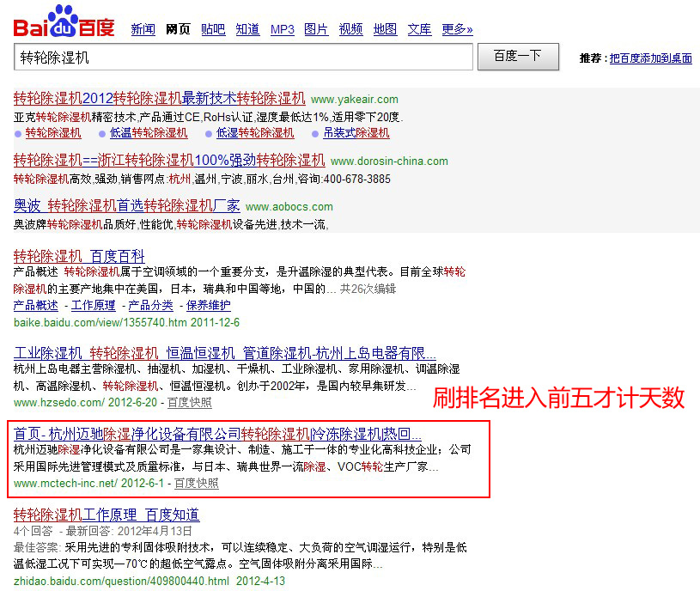Switch to the 贴吧 tab
Viewport: 700px width, 591px height.
pos(213,29)
